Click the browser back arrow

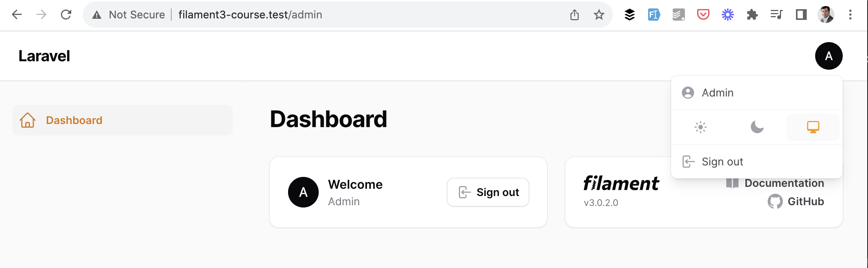point(17,15)
